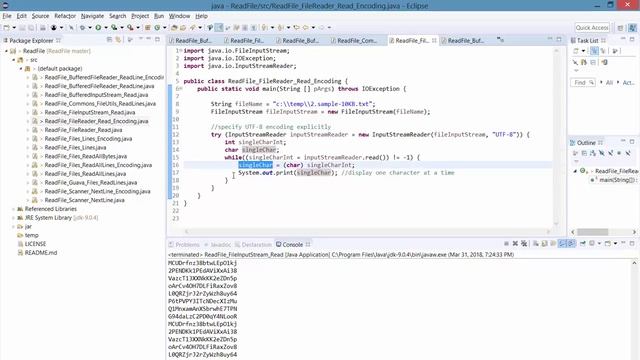Click the Open Type icon in toolbar
The width and height of the screenshot is (640, 360).
[174, 27]
